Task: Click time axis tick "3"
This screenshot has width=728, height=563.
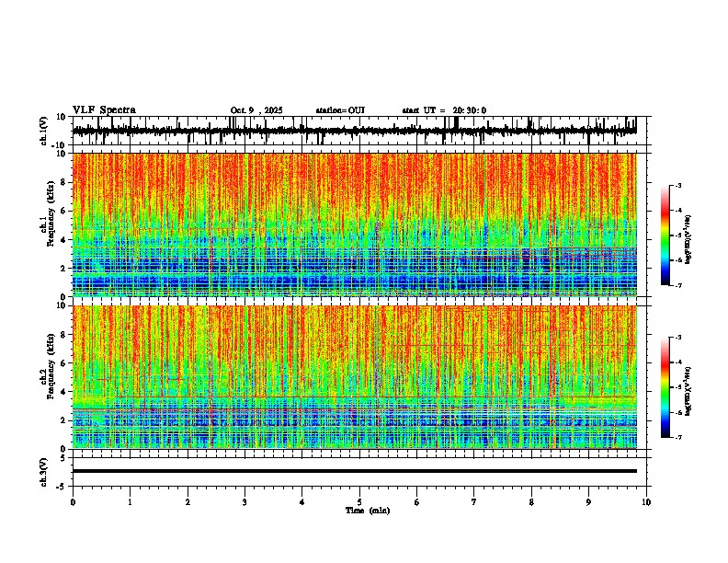Action: 245,502
